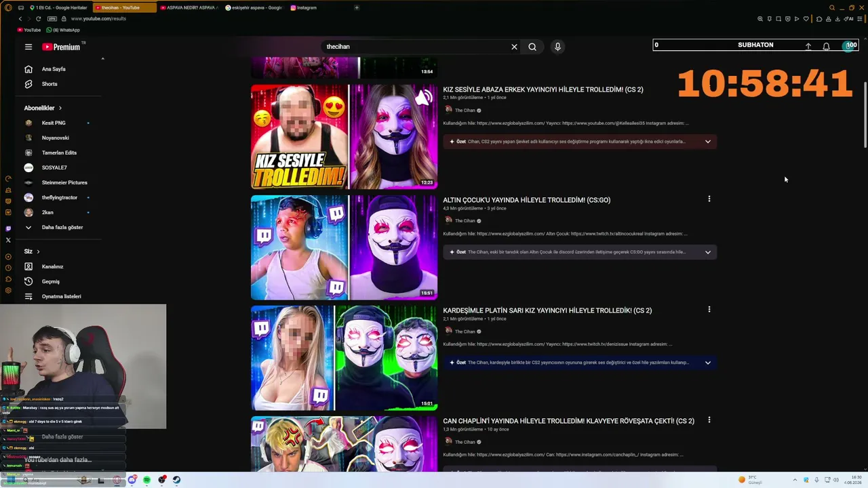The image size is (868, 488).
Task: Take snapshot with browser capture icon
Action: 778,19
